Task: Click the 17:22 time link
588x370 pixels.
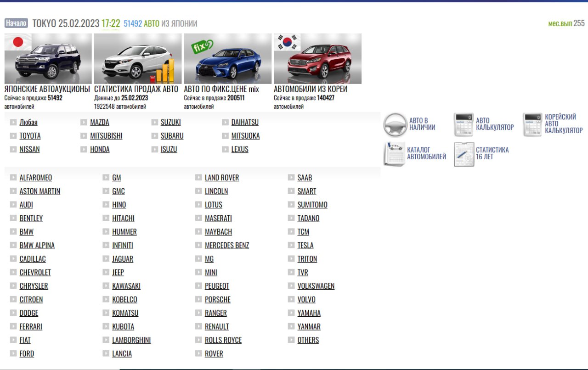Action: coord(111,23)
